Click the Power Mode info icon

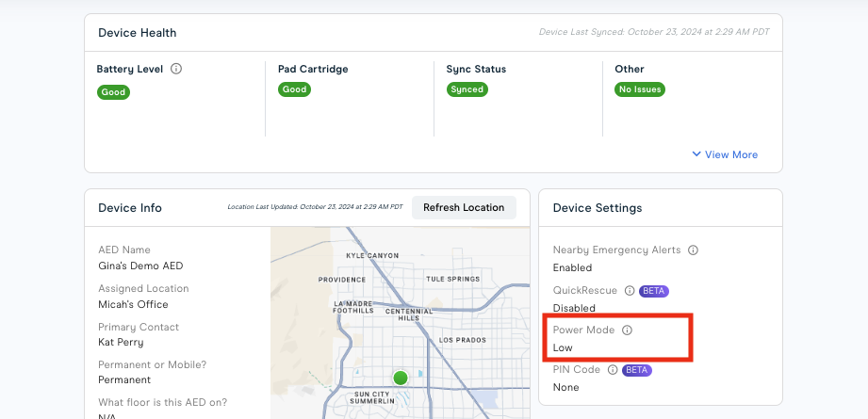point(627,330)
